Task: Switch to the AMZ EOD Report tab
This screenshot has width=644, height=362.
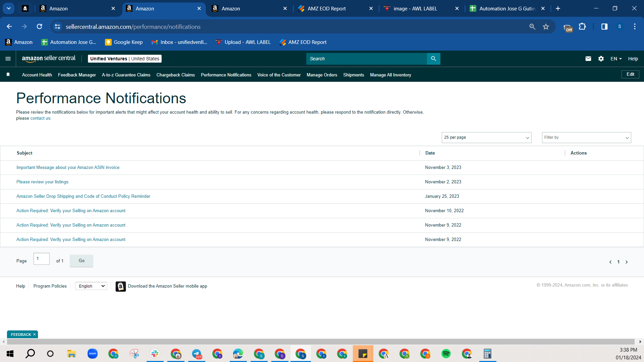Action: coord(335,8)
